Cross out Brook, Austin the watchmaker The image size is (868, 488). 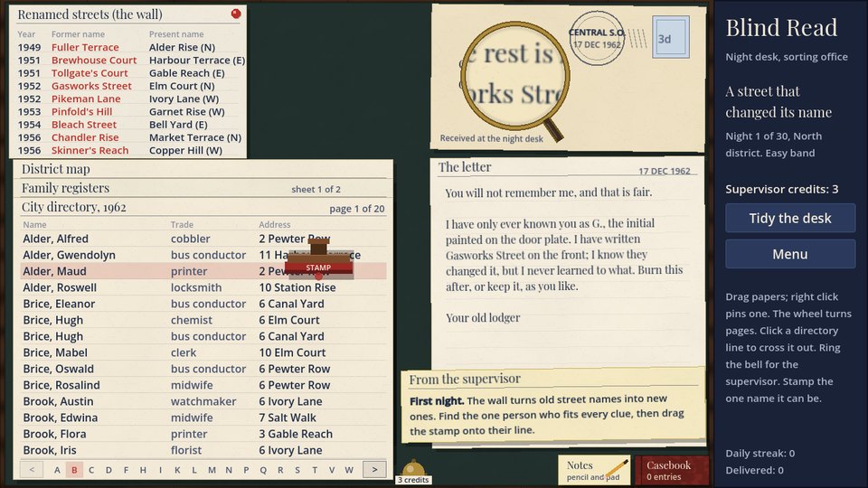point(203,401)
